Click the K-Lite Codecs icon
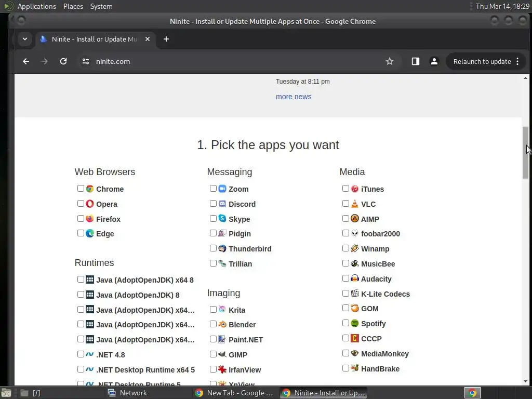The image size is (532, 399). tap(355, 294)
